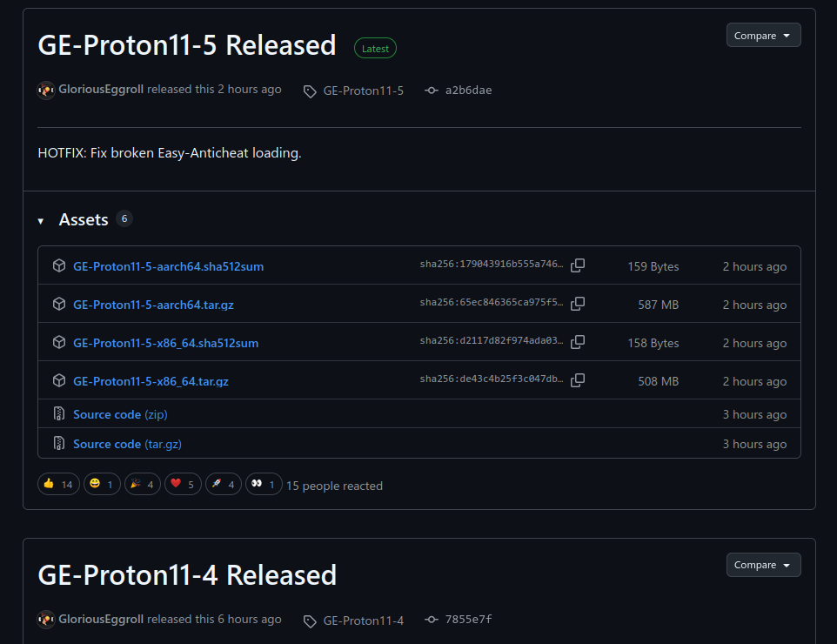This screenshot has width=837, height=644.
Task: Open Compare dropdown for GE-Proton11-5 release
Action: 763,35
